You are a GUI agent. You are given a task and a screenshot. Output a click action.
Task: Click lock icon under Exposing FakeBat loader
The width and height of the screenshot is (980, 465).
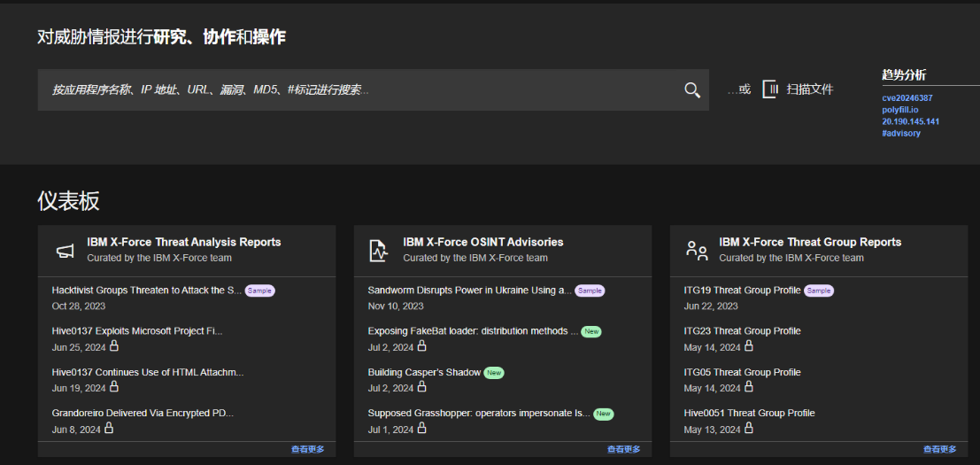coord(422,345)
